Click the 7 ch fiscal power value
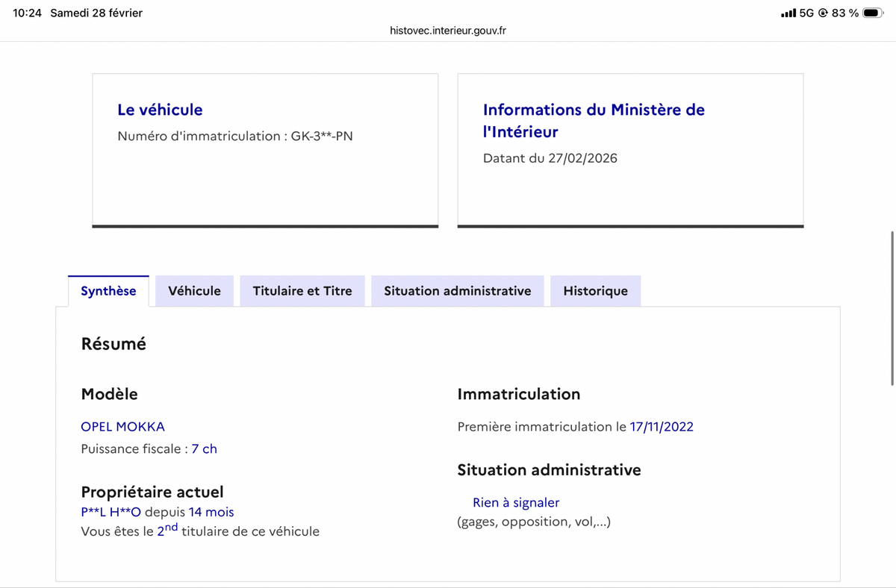 204,449
